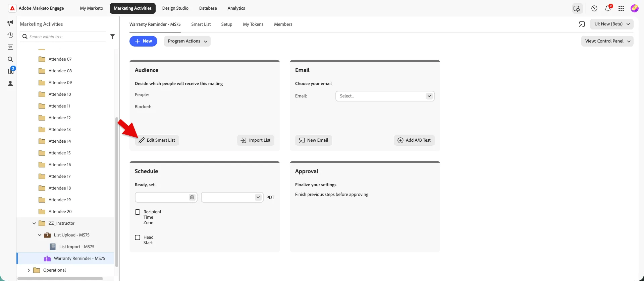Click the user profile avatar icon
Image resolution: width=644 pixels, height=281 pixels.
635,8
